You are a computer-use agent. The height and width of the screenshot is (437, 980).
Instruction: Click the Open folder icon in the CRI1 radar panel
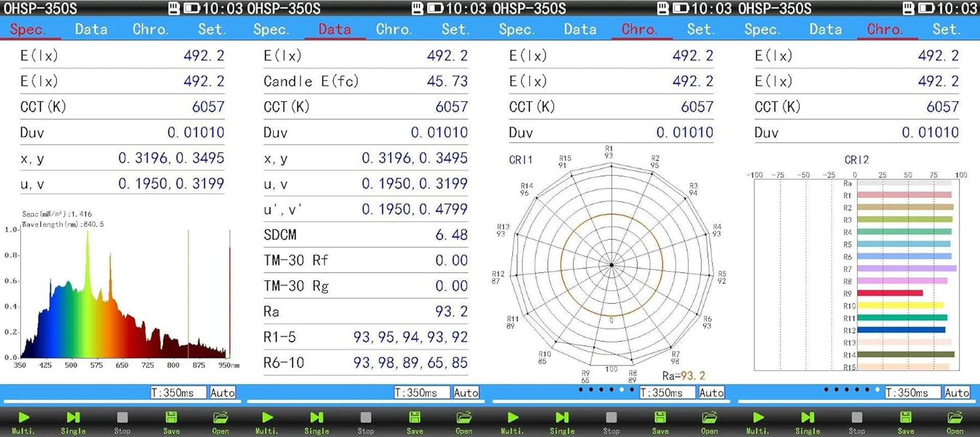(709, 418)
